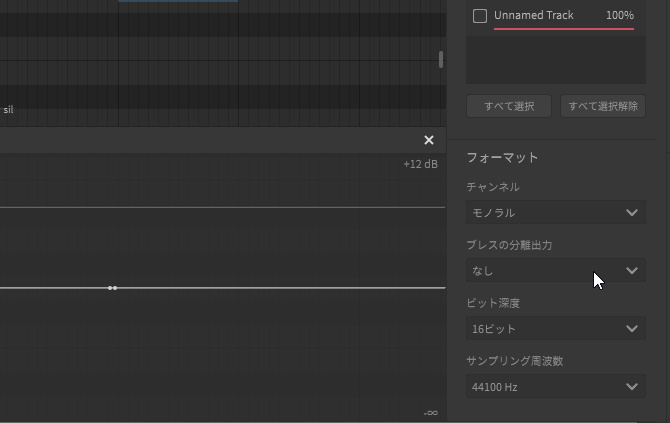This screenshot has height=423, width=670.
Task: Expand the ブレスの分離出力 dropdown
Action: click(555, 271)
